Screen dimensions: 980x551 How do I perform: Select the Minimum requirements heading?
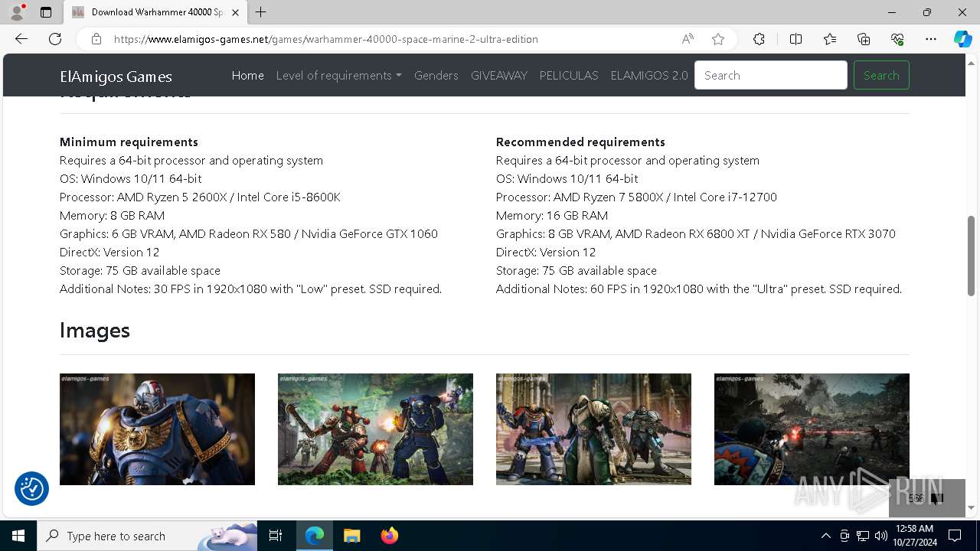[129, 142]
